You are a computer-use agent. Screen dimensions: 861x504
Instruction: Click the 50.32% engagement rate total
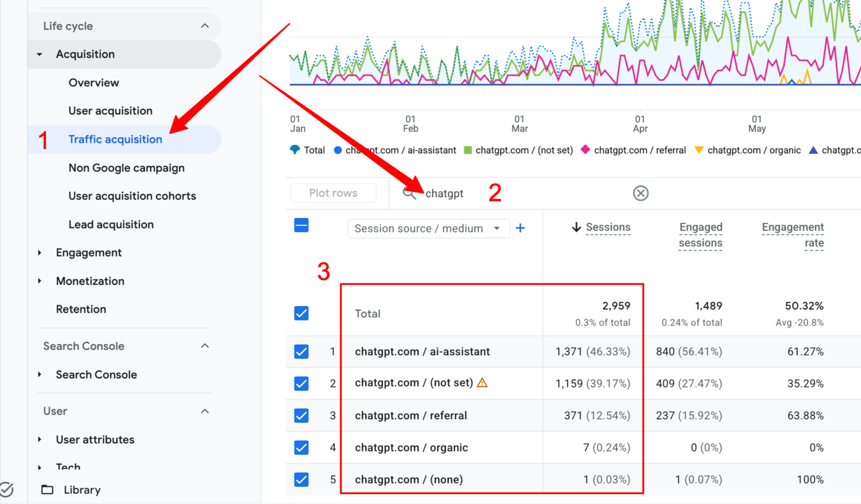[804, 306]
